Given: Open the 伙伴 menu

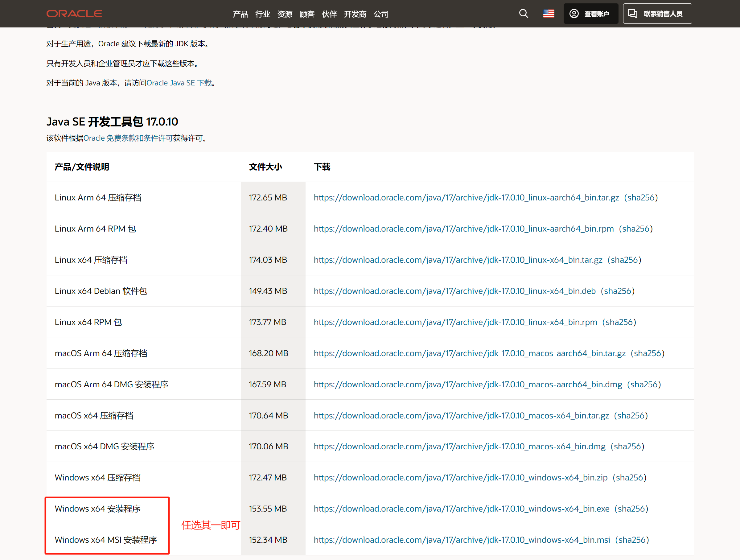Looking at the screenshot, I should [329, 14].
